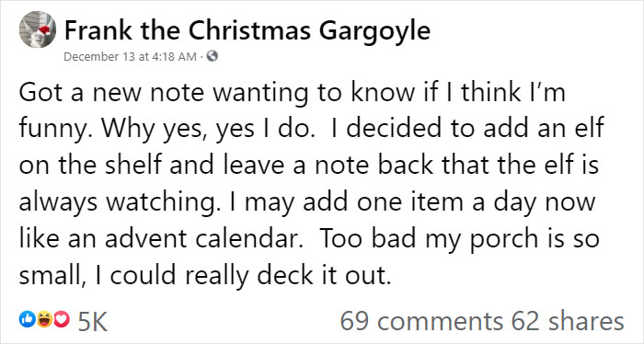Click the public globe privacy icon
The image size is (644, 344).
[x=212, y=56]
